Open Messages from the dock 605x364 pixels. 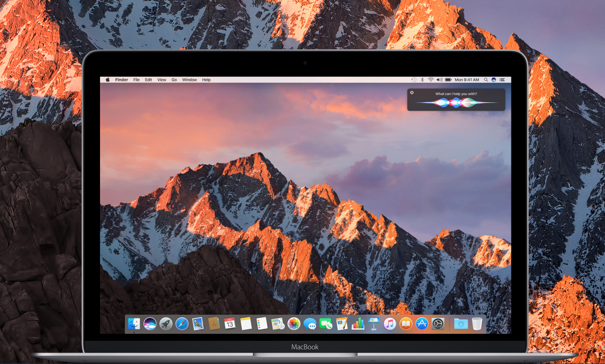[x=310, y=324]
